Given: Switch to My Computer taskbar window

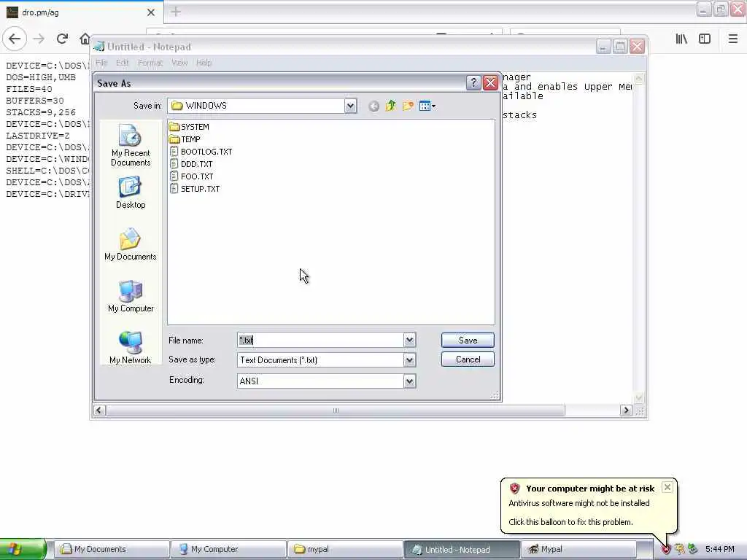Looking at the screenshot, I should tap(228, 549).
